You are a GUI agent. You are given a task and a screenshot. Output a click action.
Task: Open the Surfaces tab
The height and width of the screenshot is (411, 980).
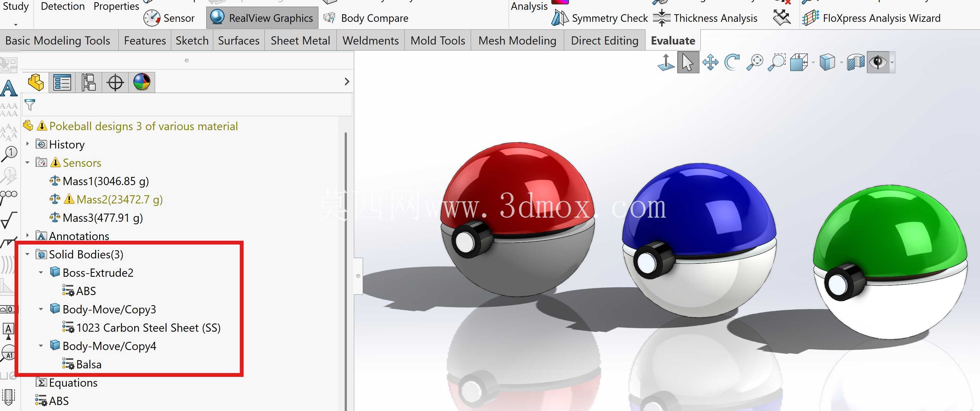[239, 40]
